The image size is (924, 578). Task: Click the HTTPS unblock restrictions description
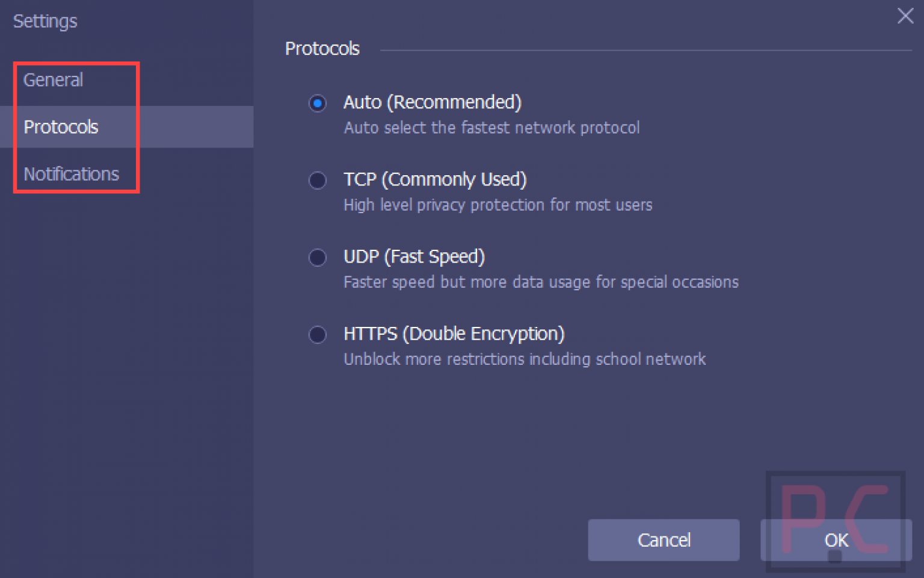click(x=524, y=359)
